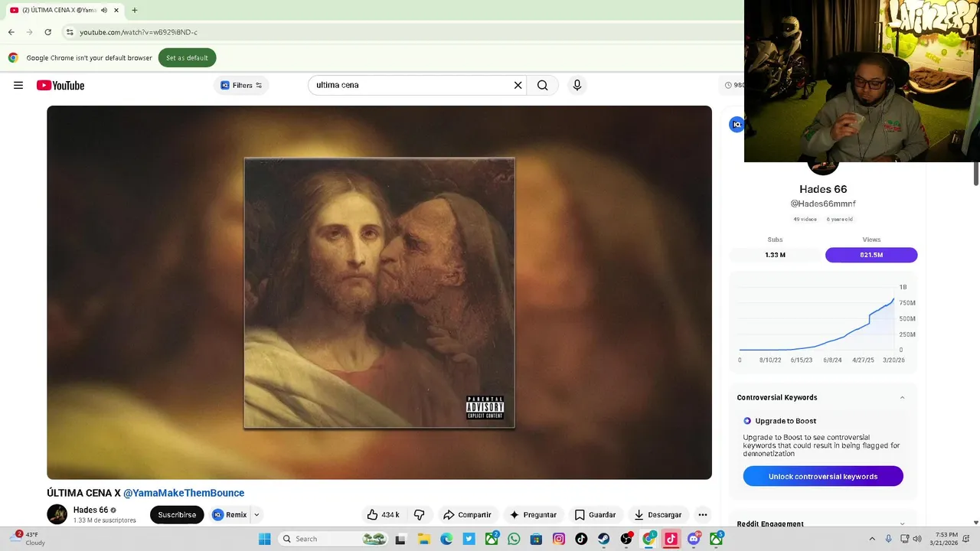
Task: Unlock controversial keywords button
Action: pyautogui.click(x=823, y=476)
